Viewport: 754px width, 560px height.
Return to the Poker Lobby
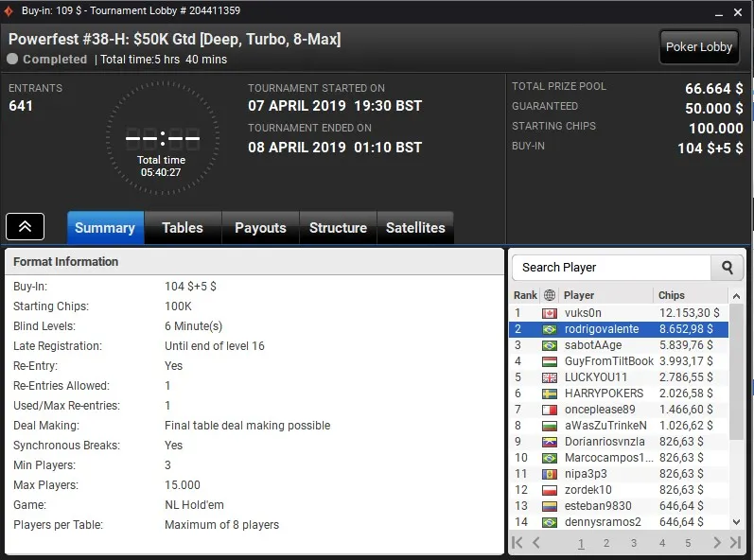[x=699, y=47]
